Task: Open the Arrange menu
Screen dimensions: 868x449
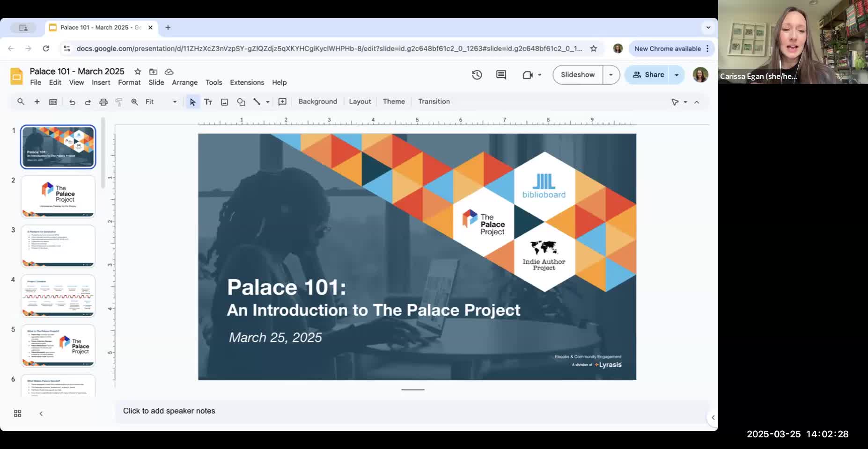Action: pyautogui.click(x=185, y=82)
